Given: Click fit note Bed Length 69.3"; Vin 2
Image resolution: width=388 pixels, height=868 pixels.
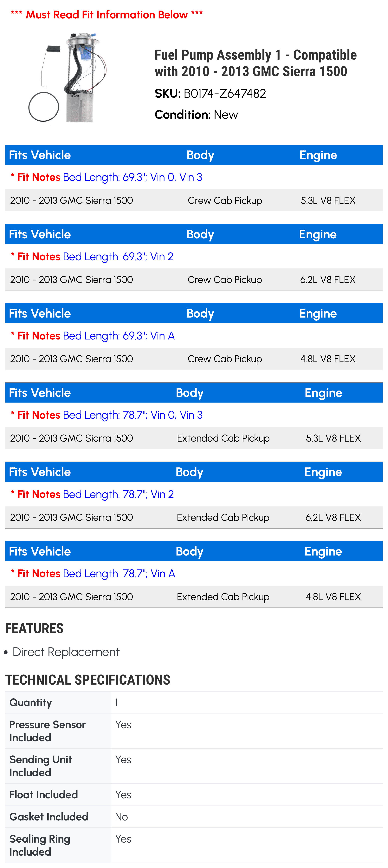Looking at the screenshot, I should coord(118,257).
